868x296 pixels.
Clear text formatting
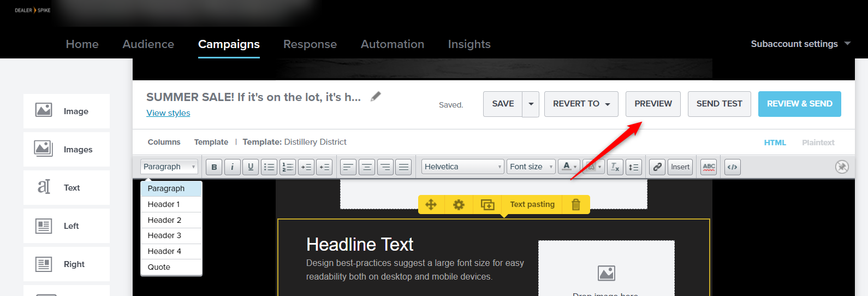coord(615,167)
